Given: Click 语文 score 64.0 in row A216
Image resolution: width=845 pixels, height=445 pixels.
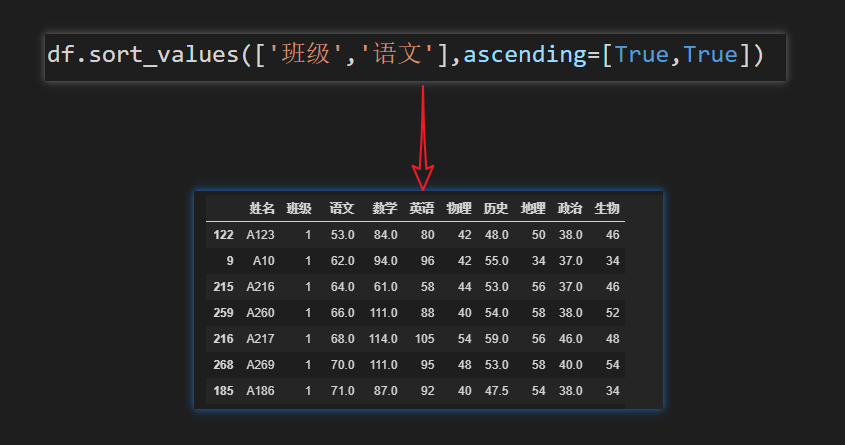Looking at the screenshot, I should [343, 287].
